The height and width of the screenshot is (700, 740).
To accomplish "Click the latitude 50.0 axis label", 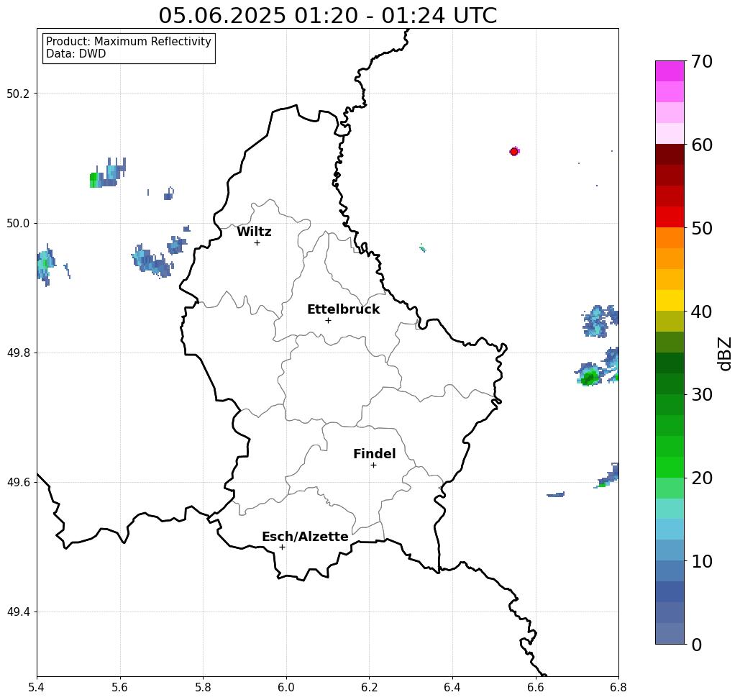I will [18, 223].
